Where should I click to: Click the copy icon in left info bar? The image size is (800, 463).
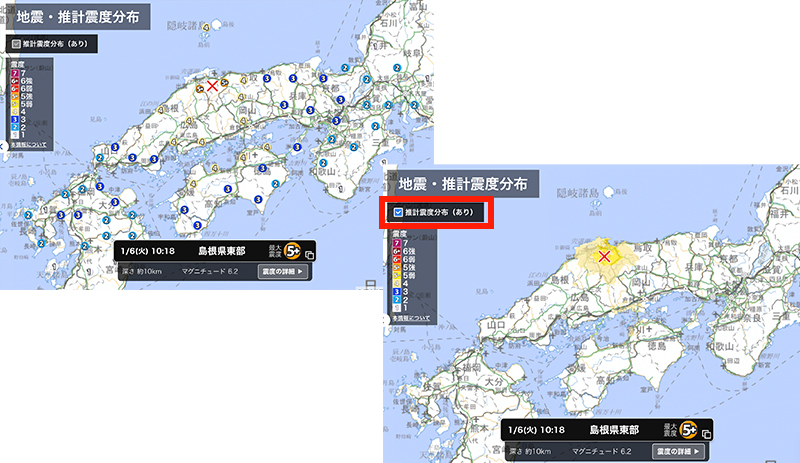pyautogui.click(x=309, y=256)
